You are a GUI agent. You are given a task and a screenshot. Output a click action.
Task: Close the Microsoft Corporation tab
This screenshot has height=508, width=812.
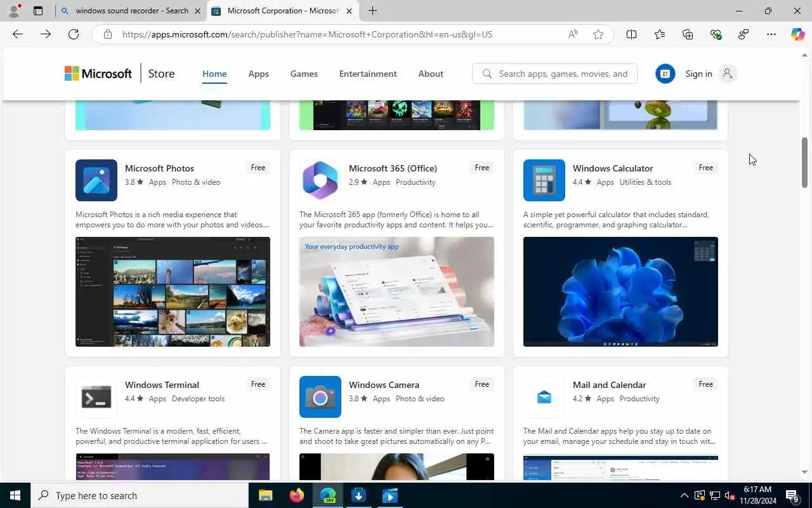tap(349, 11)
